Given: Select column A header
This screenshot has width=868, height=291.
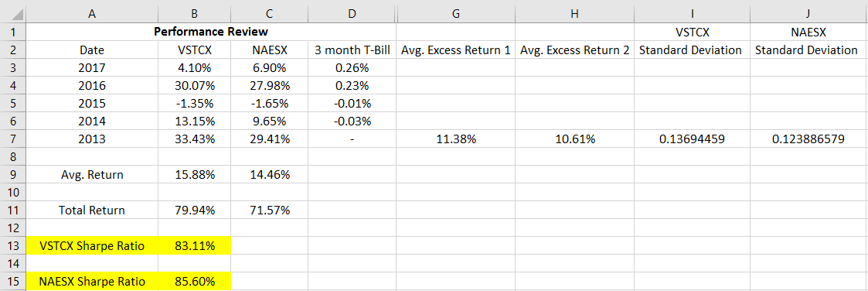Looking at the screenshot, I should (x=92, y=14).
